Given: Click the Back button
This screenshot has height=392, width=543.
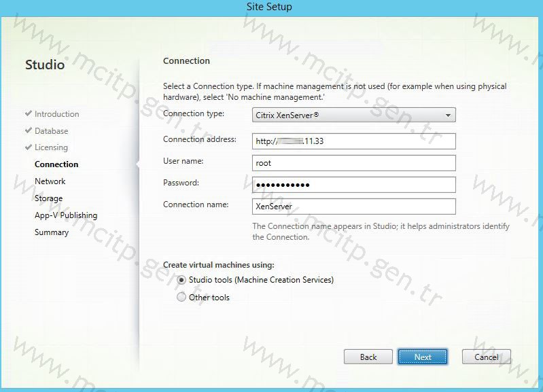Looking at the screenshot, I should pyautogui.click(x=368, y=357).
